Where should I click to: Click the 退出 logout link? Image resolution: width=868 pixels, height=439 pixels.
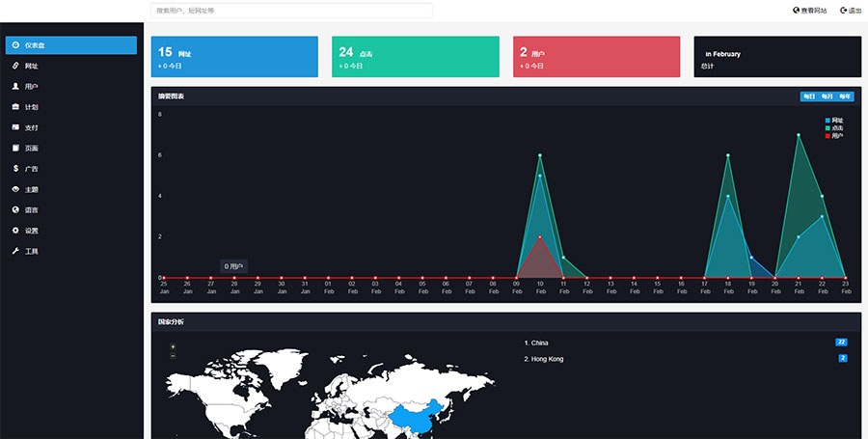point(851,11)
